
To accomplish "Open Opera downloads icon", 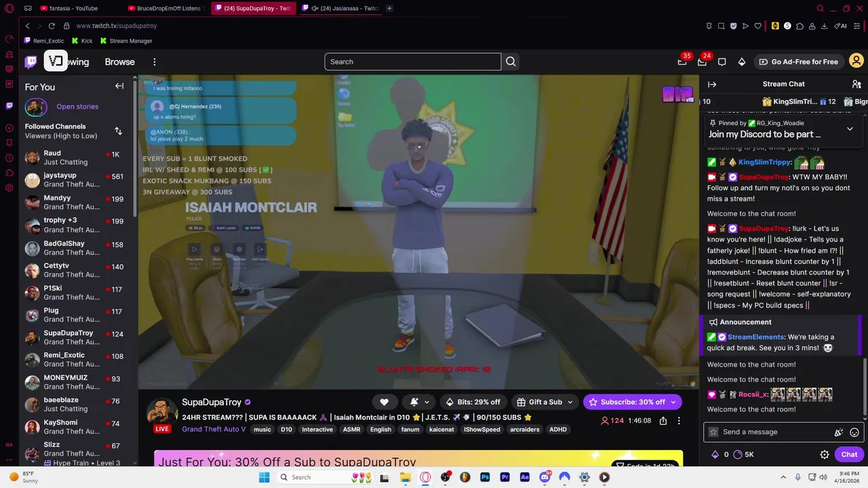I will tap(824, 26).
